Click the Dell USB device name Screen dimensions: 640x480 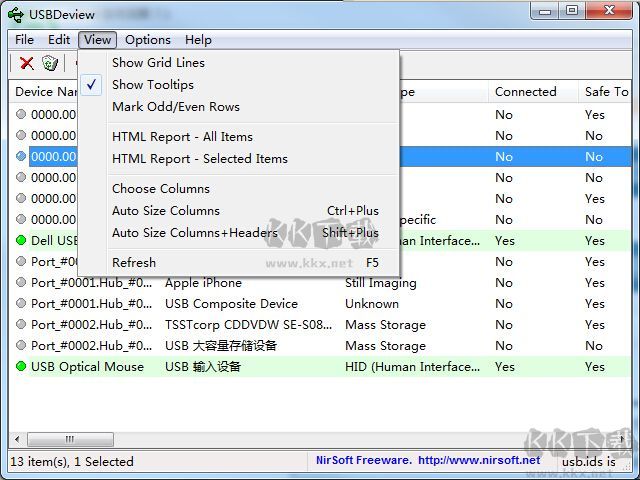54,240
